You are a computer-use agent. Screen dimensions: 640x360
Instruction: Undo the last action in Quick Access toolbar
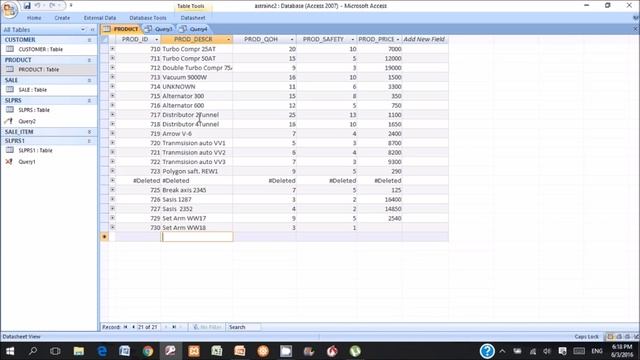coord(38,5)
